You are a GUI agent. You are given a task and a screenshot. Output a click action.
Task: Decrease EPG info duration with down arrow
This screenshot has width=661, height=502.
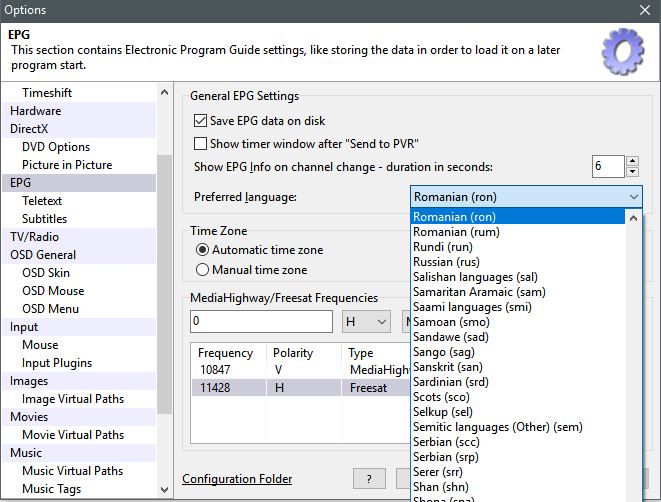633,171
